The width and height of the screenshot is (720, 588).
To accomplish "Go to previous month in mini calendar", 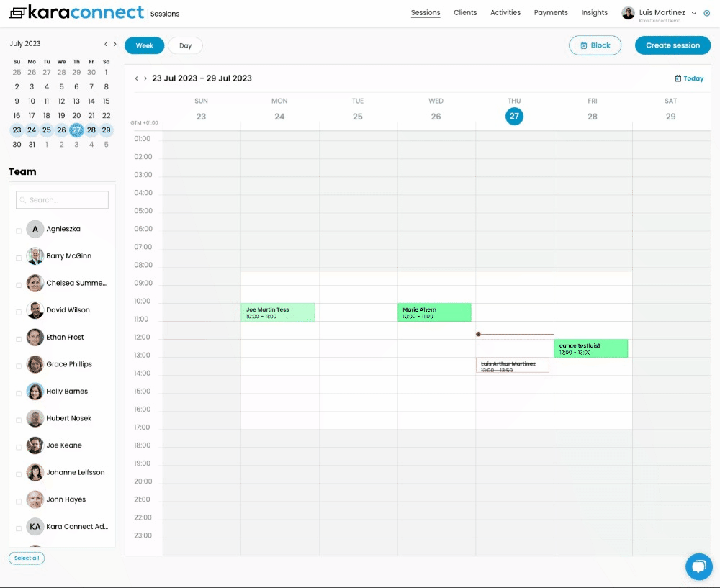I will click(x=106, y=45).
